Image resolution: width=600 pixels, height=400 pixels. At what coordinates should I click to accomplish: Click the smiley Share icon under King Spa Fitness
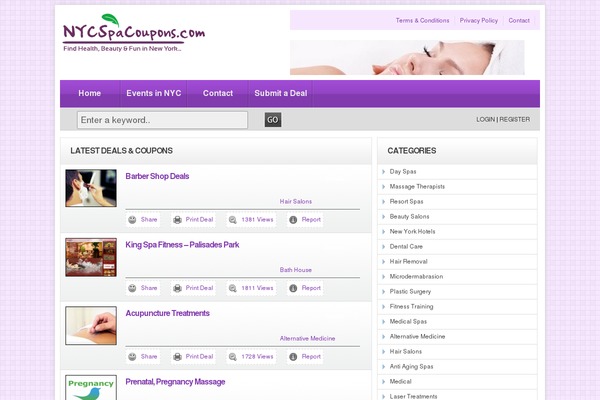point(132,288)
